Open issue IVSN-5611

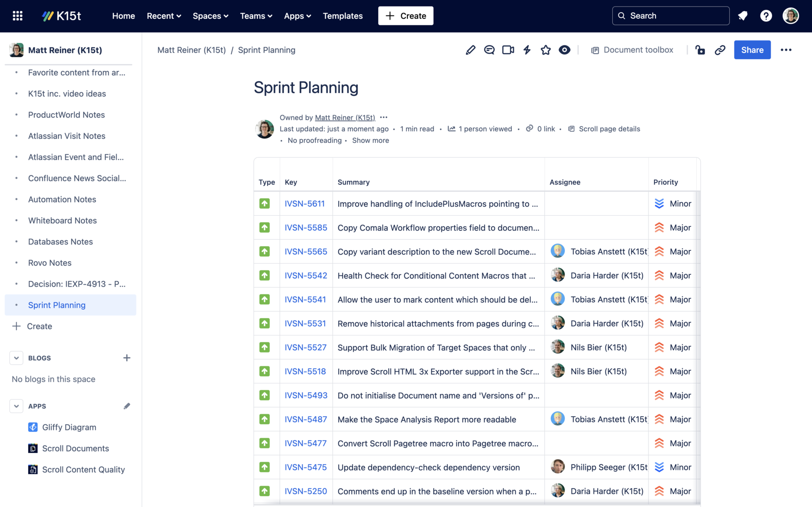[x=304, y=203]
